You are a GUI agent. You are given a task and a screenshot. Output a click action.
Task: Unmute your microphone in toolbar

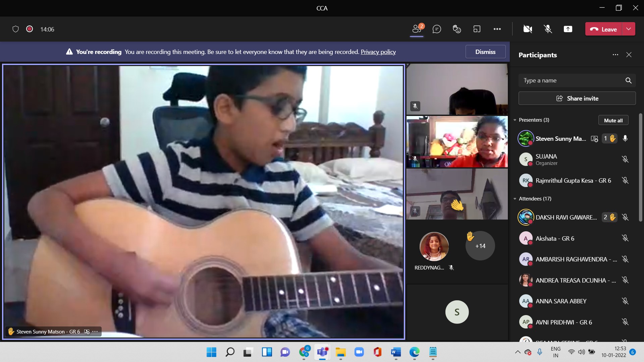click(548, 29)
